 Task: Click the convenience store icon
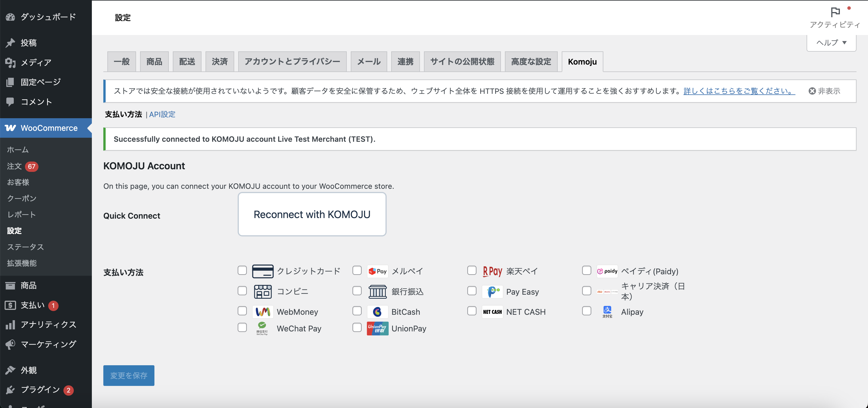click(x=262, y=292)
